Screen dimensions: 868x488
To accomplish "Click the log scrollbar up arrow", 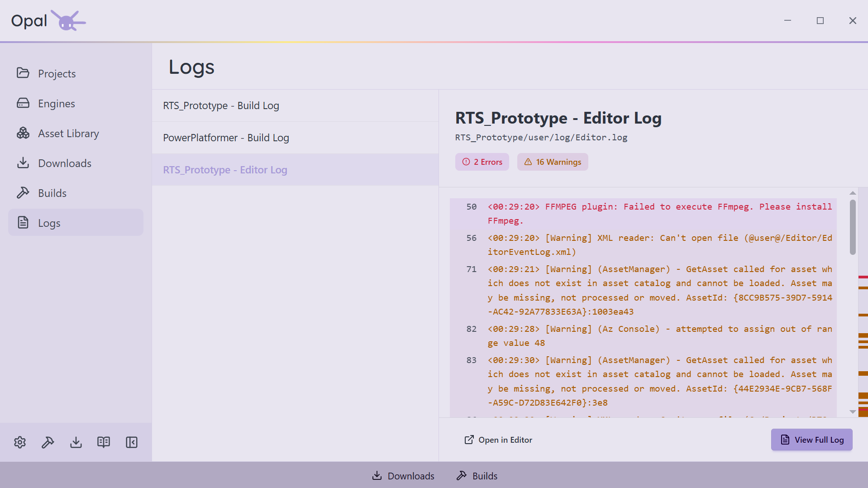I will pyautogui.click(x=853, y=193).
